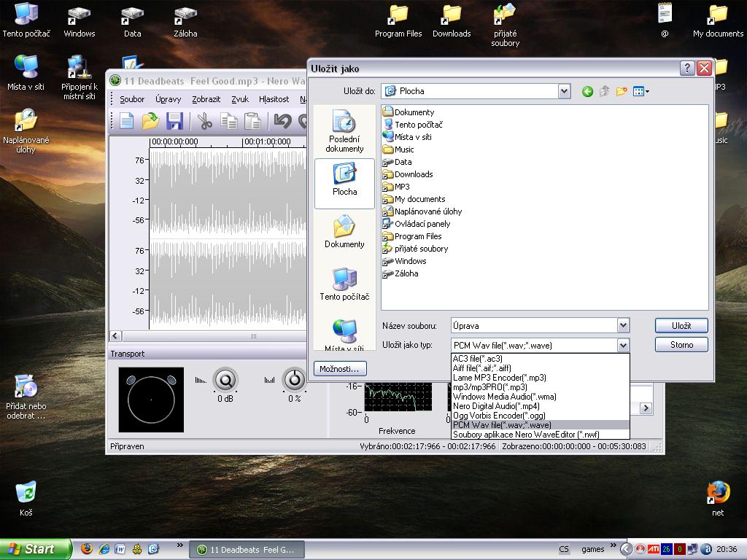Select the přijaté soubory desktop folder icon
The height and width of the screenshot is (560, 747).
coord(505,25)
